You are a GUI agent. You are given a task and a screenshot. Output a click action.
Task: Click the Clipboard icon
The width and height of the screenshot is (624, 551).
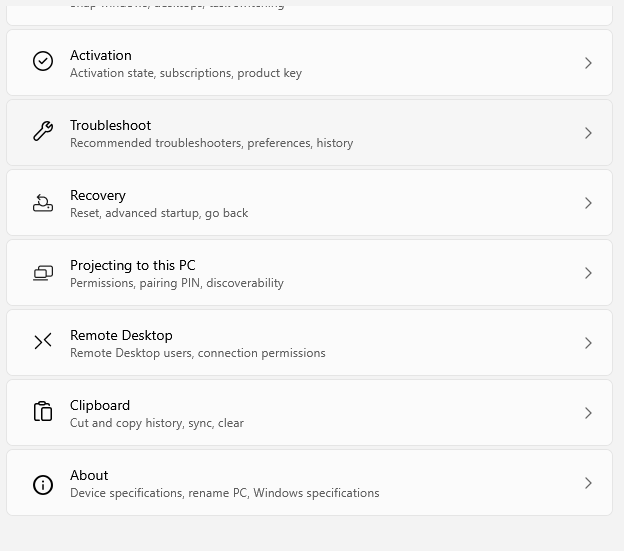click(43, 411)
